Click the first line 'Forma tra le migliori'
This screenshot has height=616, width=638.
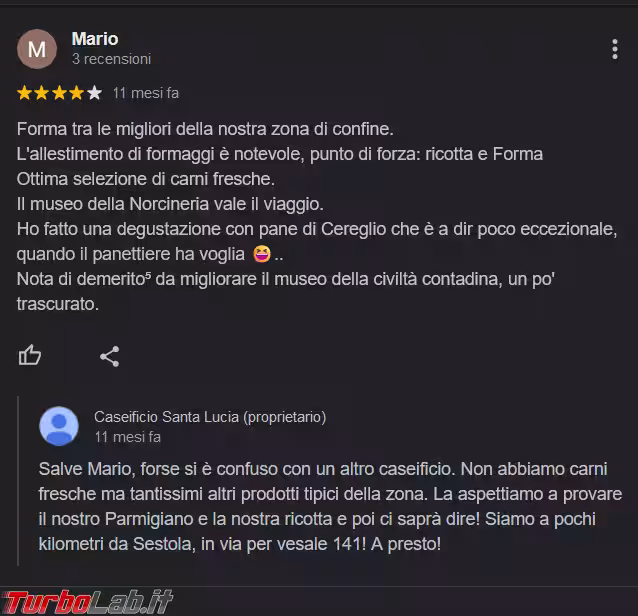(205, 129)
